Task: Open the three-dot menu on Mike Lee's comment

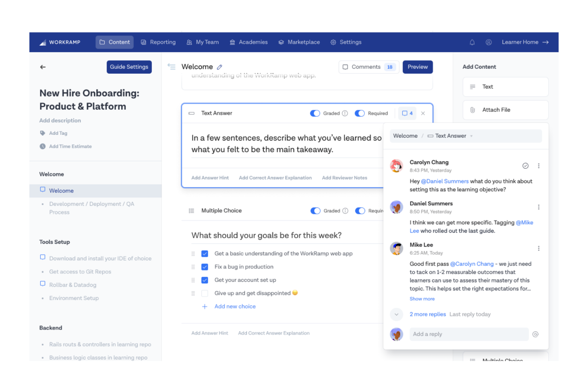Action: coord(539,248)
